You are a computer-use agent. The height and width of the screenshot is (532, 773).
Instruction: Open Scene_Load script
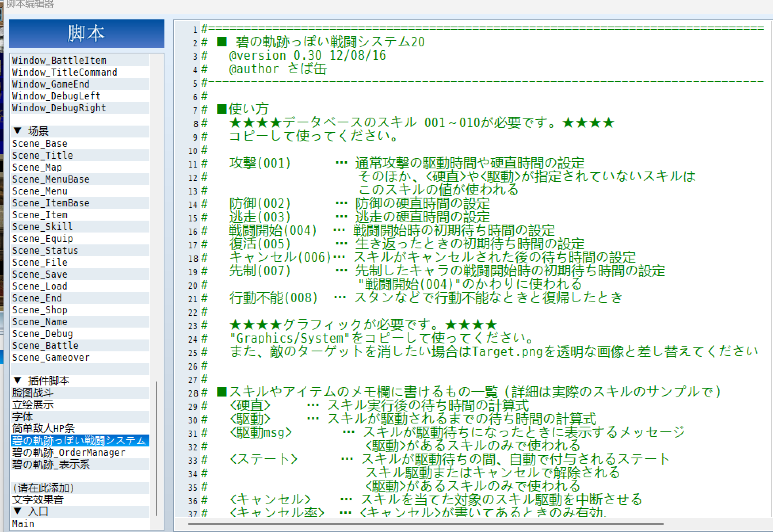80,286
